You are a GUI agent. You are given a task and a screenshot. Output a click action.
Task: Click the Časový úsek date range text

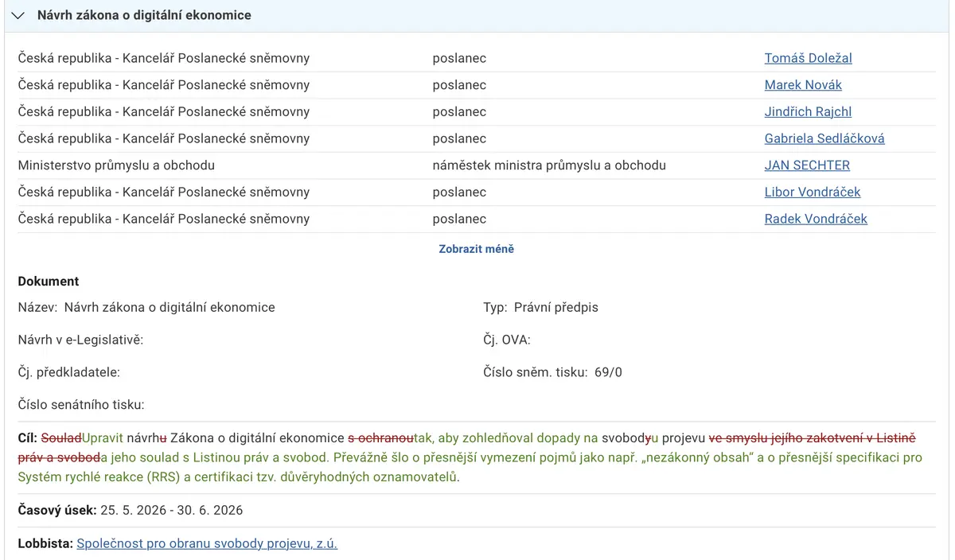171,511
